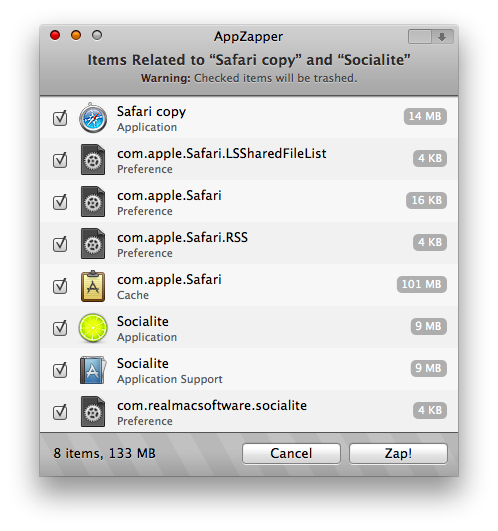The height and width of the screenshot is (531, 498).
Task: Click the com.apple.Safari.RSS preference file icon
Action: pyautogui.click(x=93, y=243)
